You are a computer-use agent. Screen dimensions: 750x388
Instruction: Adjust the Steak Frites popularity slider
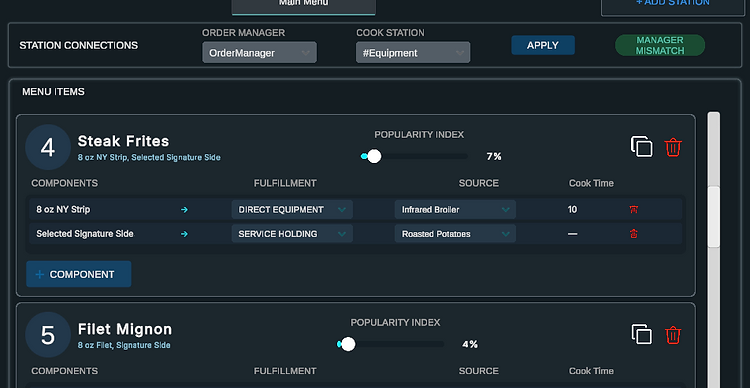point(374,156)
